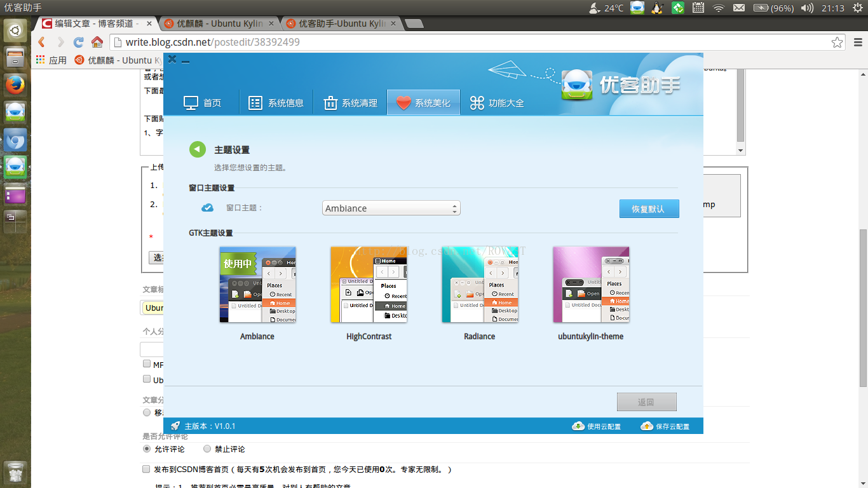Click the clock showing 21:13
This screenshot has height=488, width=868.
coord(832,8)
